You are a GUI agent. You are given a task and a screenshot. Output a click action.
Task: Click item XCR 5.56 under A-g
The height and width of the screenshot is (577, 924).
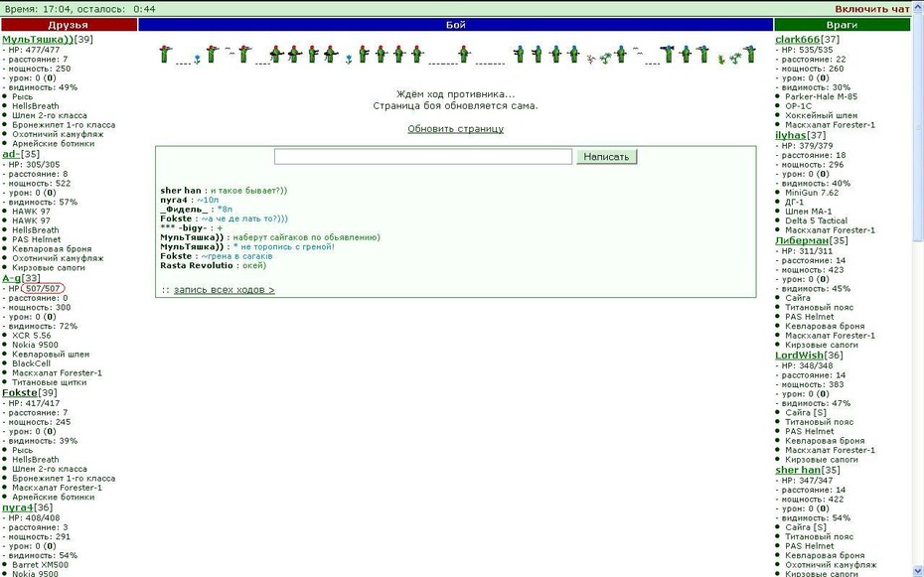coord(31,336)
